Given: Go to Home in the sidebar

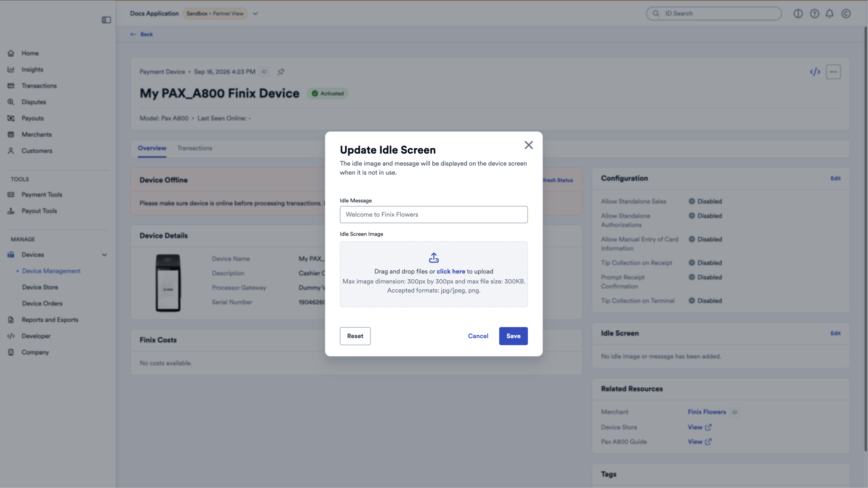Looking at the screenshot, I should 30,53.
